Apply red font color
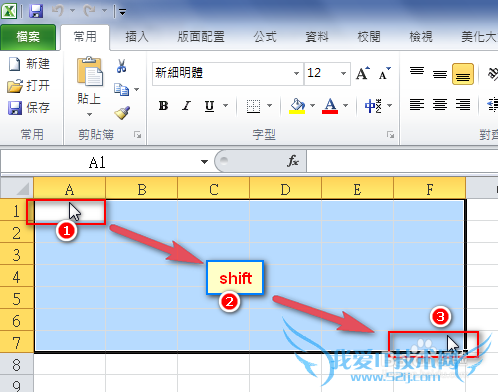This screenshot has height=392, width=498. click(x=330, y=106)
